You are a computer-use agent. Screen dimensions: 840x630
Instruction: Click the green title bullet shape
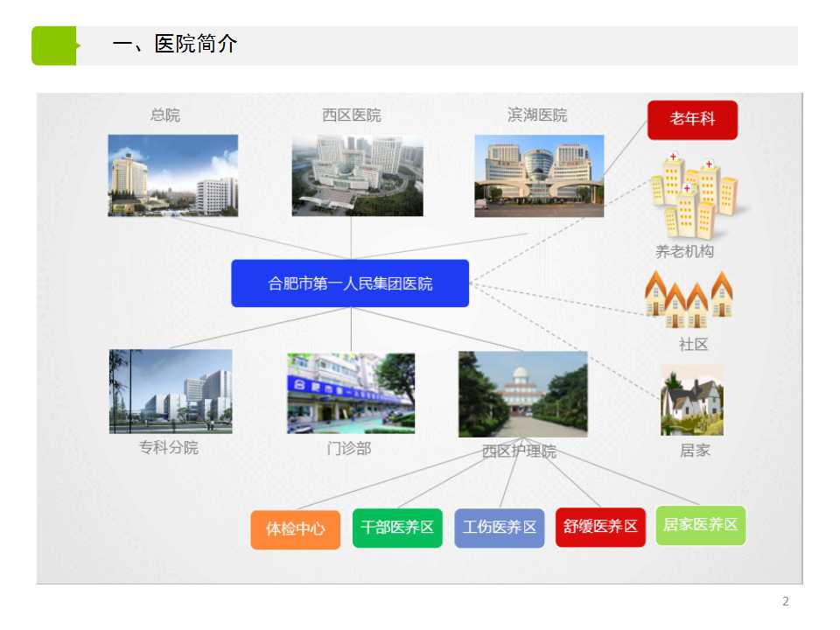(55, 45)
